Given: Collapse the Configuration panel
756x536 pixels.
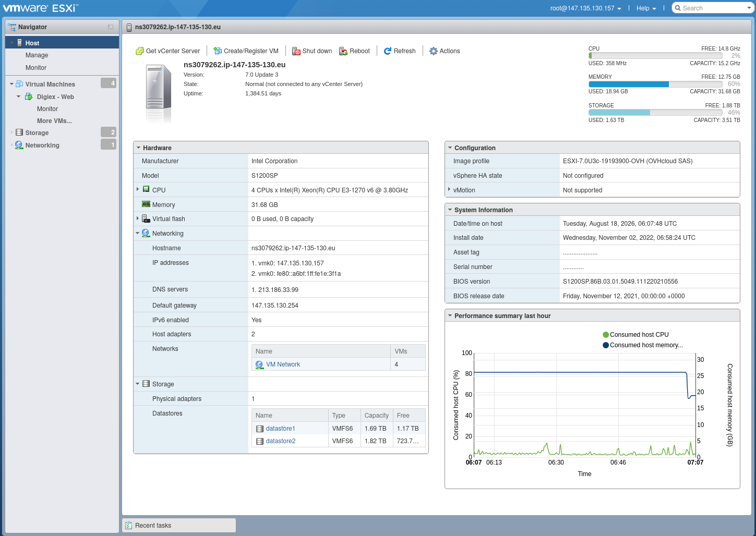Looking at the screenshot, I should click(x=450, y=148).
